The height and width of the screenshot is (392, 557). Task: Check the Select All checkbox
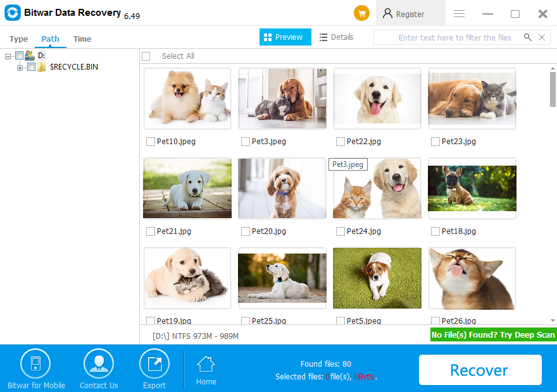[x=146, y=56]
